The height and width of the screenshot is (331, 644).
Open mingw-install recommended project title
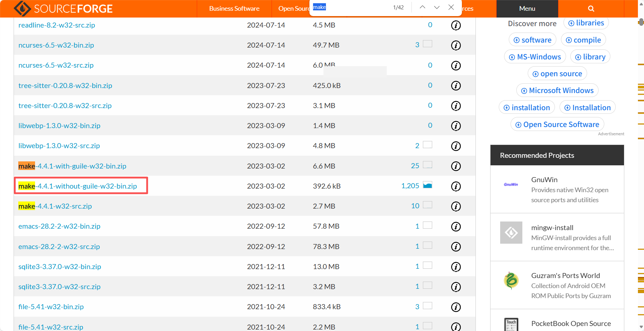[552, 228]
